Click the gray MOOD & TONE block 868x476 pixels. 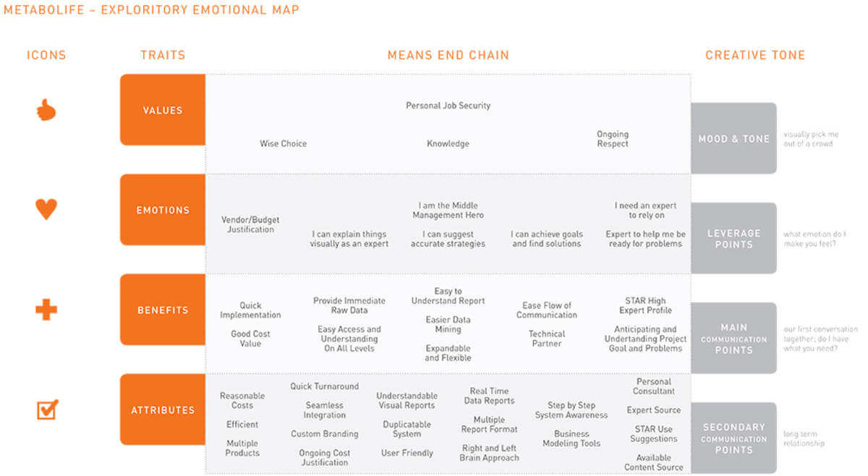click(x=733, y=138)
